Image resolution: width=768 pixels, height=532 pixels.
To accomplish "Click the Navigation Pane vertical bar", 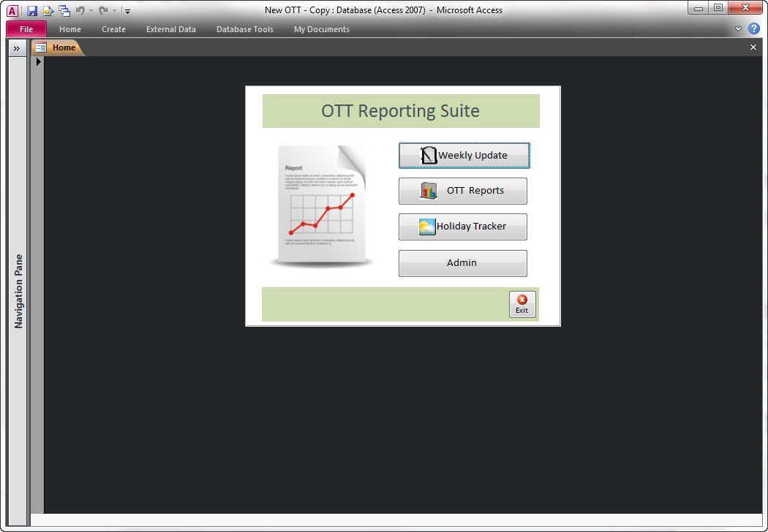I will (18, 291).
